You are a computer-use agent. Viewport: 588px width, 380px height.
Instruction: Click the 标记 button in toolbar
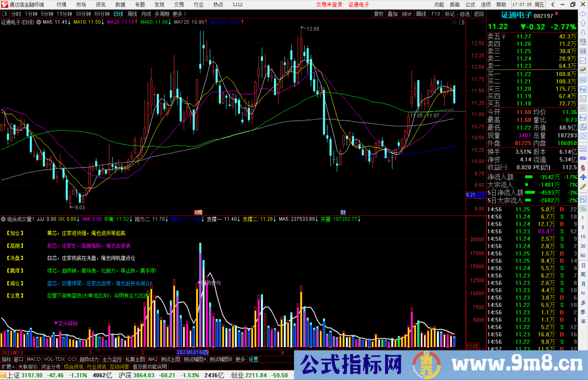tap(450, 14)
